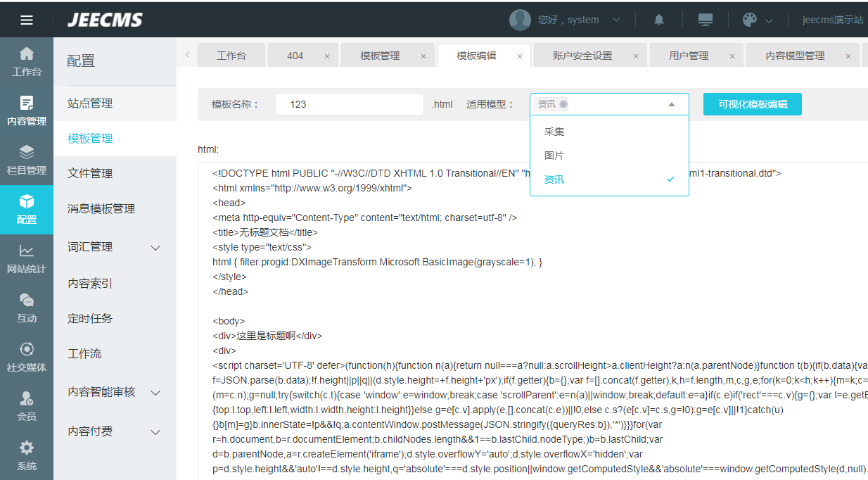Go to 工作台 in left sidebar
868x480 pixels.
tap(27, 62)
